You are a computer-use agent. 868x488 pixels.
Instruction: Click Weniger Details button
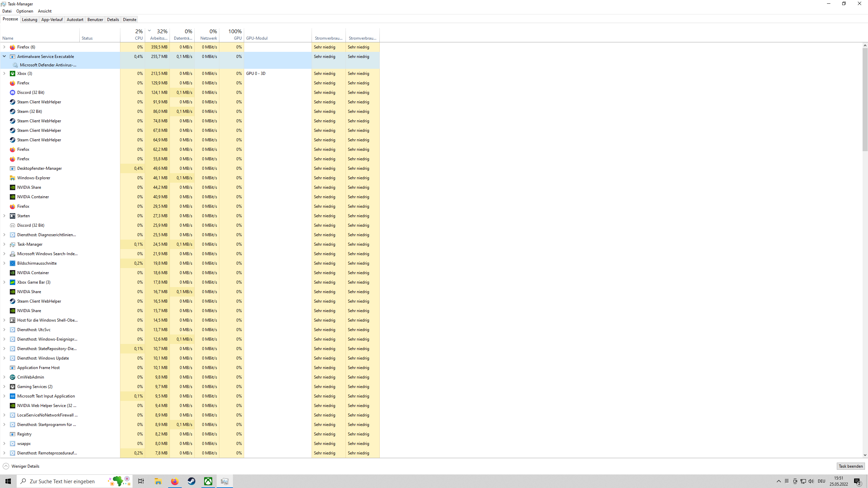click(x=21, y=466)
